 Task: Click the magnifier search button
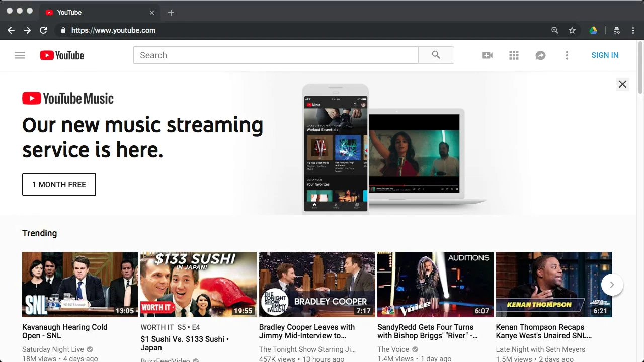pyautogui.click(x=436, y=55)
